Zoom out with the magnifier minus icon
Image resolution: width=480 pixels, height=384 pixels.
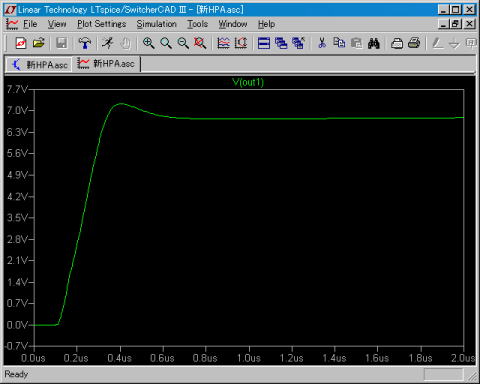[183, 43]
